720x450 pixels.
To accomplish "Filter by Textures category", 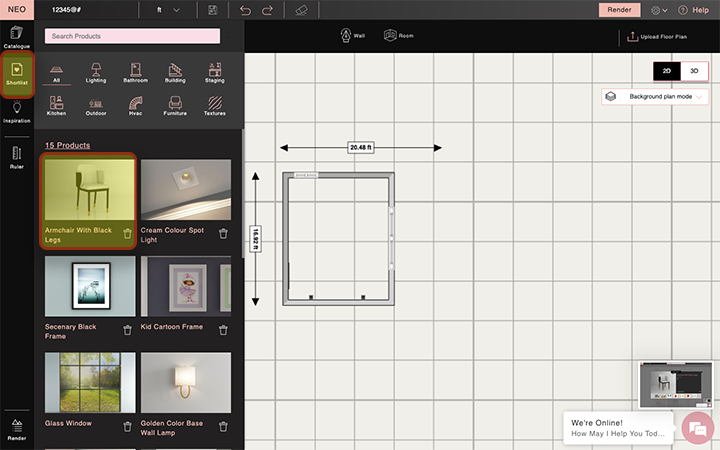I will click(214, 106).
